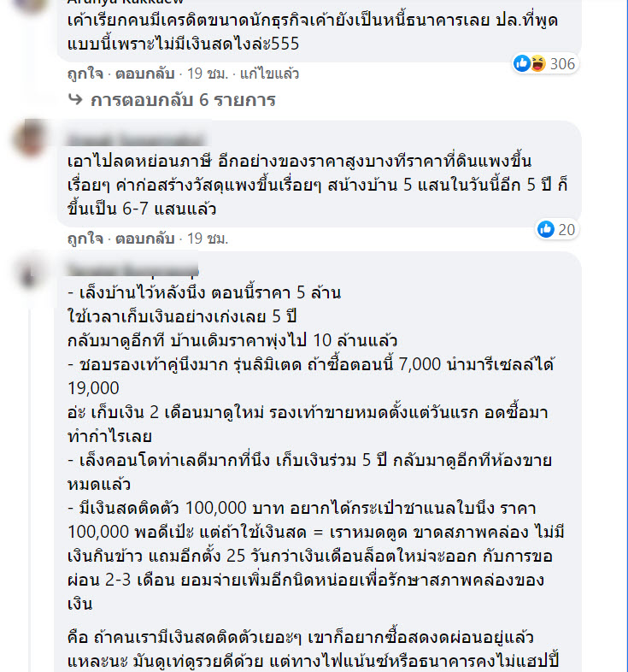Click the blurred name of third commenter
Viewport: 628px width, 672px height.
coord(132,270)
